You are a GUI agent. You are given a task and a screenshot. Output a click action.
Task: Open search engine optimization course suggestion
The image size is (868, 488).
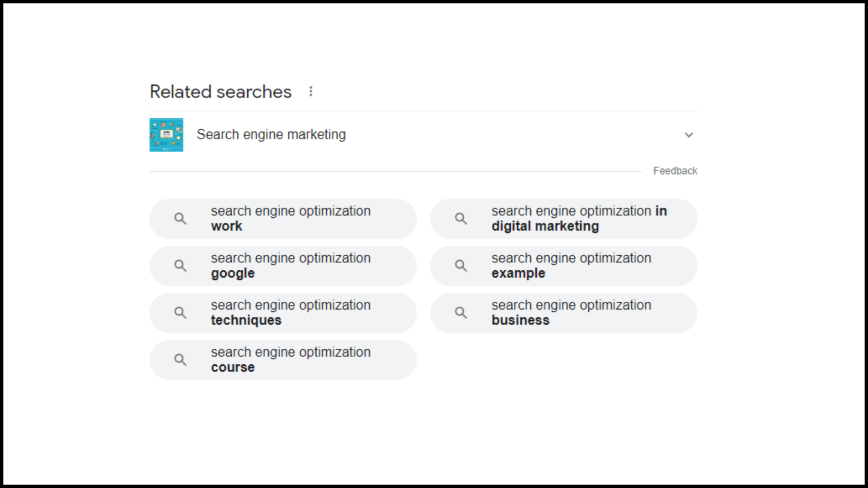point(283,360)
